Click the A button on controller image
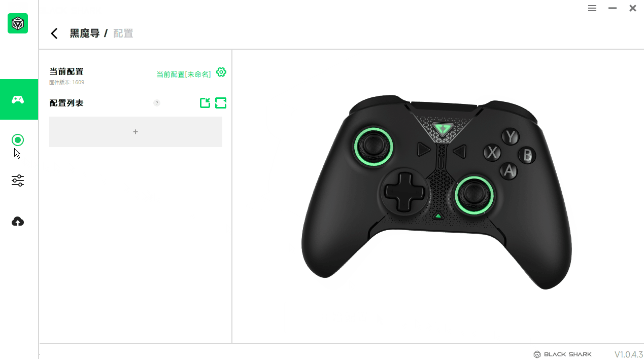Image resolution: width=644 pixels, height=359 pixels. [509, 171]
